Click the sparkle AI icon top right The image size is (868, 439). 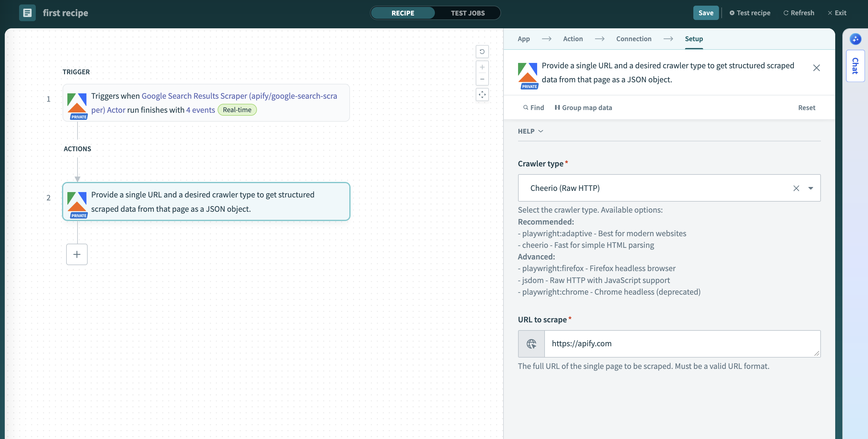[855, 39]
